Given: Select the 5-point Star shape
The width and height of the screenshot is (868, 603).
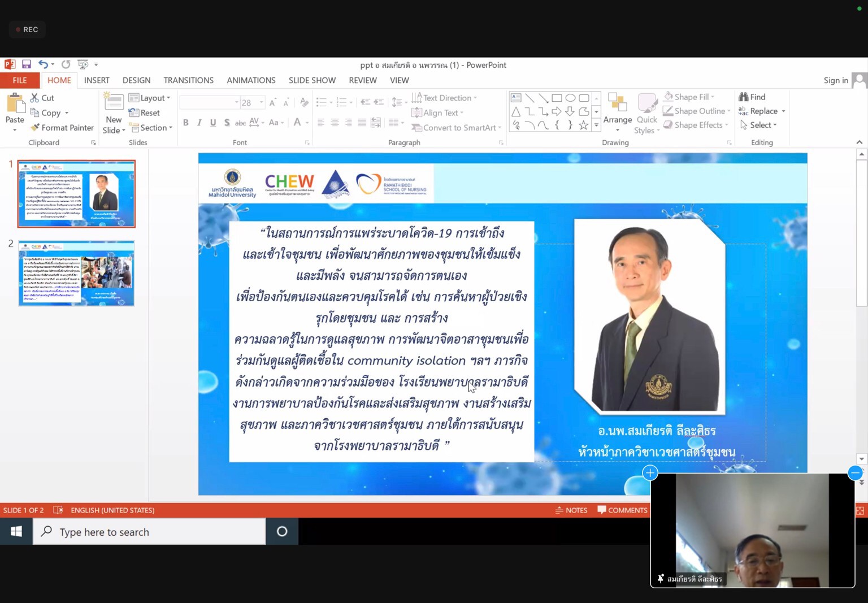Looking at the screenshot, I should [x=584, y=125].
